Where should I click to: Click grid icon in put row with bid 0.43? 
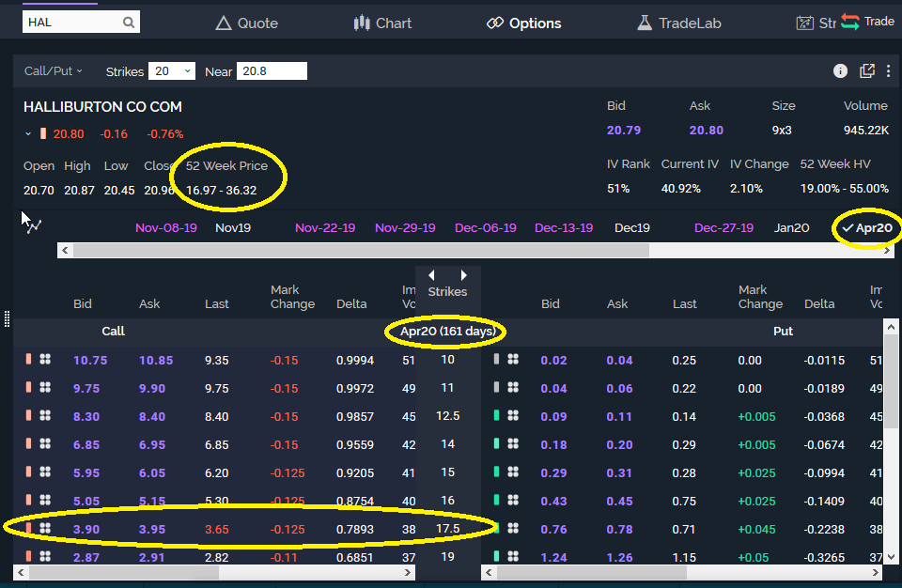click(513, 500)
